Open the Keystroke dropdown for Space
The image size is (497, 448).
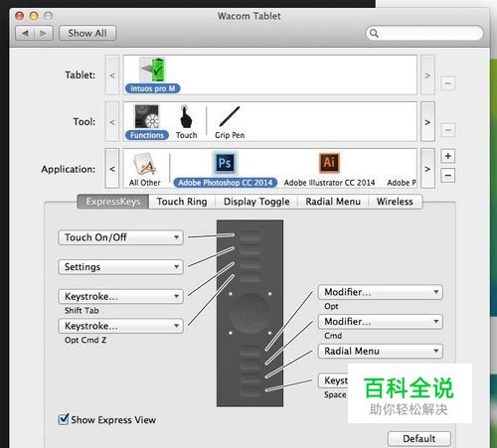coord(333,380)
